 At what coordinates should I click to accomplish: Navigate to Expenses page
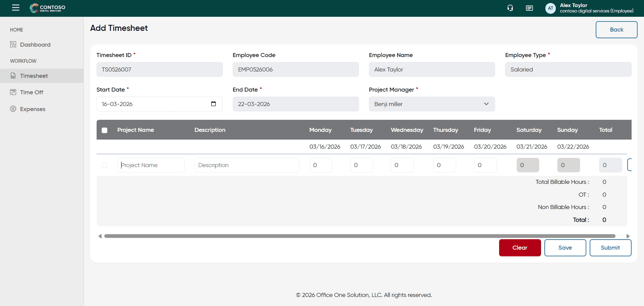(x=33, y=109)
